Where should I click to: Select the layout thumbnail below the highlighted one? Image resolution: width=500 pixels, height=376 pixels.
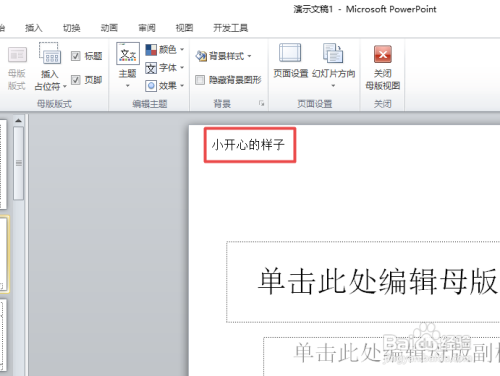click(x=3, y=335)
